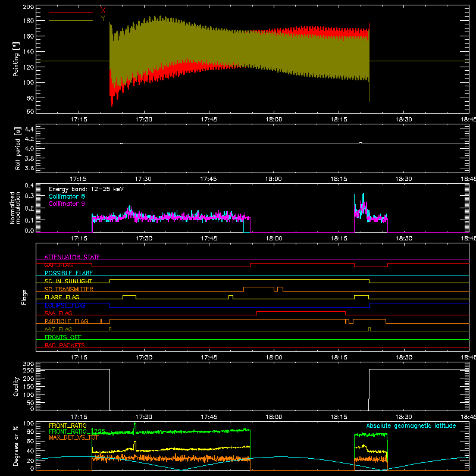Click the olive Y legend line sample

click(x=71, y=20)
